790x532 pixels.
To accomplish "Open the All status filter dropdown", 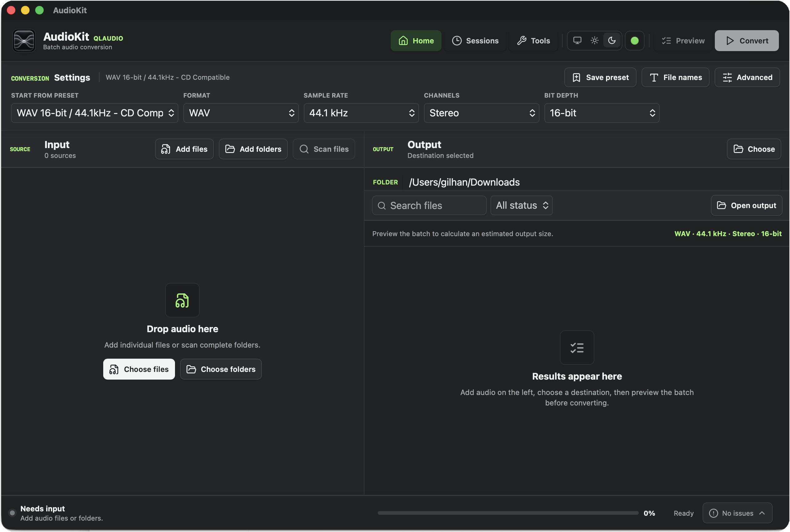I will point(521,205).
